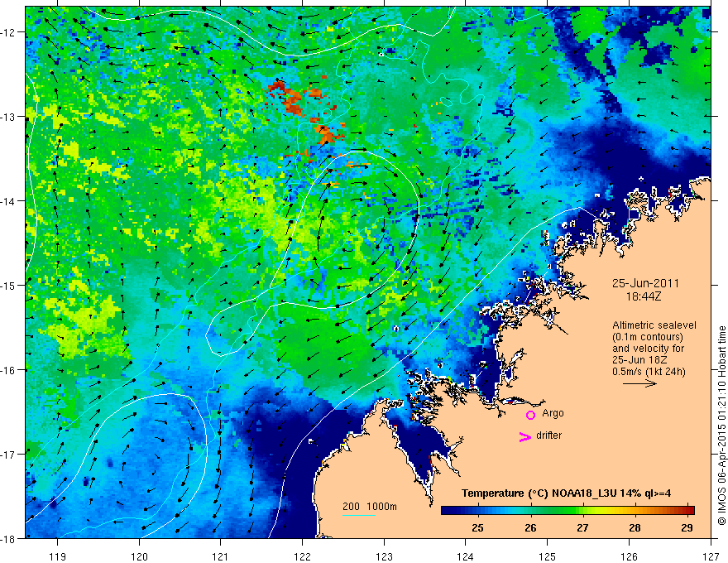Click the '200 1000m' depth label
Viewport: 728px width, 563px height.
point(370,507)
